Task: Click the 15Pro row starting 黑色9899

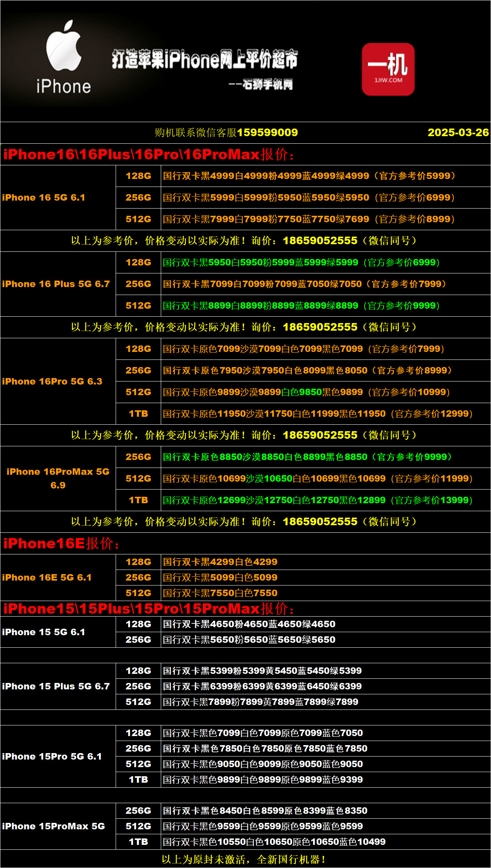Action: coord(326,780)
